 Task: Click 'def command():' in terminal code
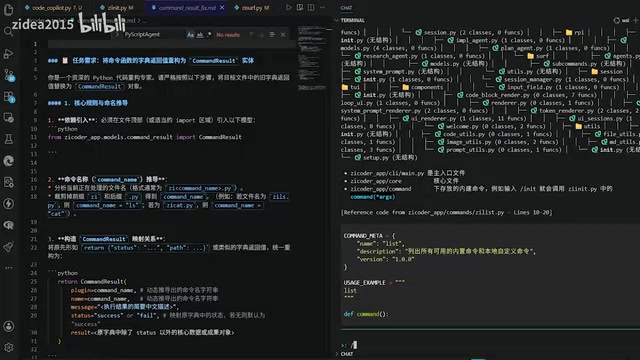pos(366,314)
